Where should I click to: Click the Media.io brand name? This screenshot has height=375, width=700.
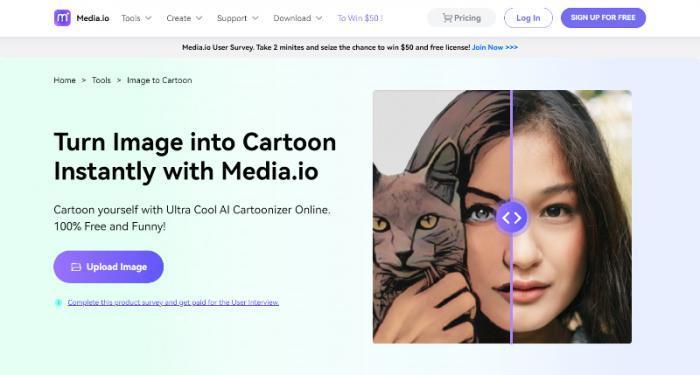tap(93, 18)
